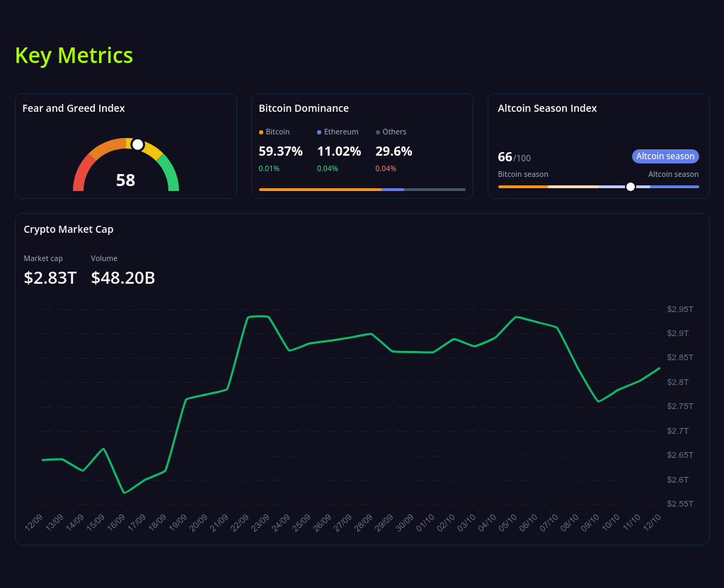Click the 01/10 date axis label
Screen dimensions: 724x588
point(425,522)
